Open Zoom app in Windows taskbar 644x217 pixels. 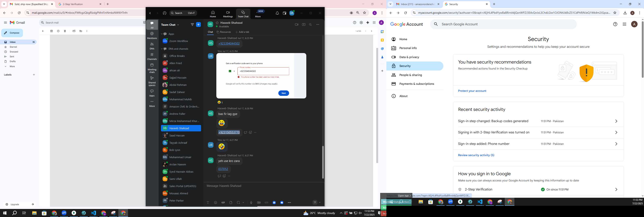tap(64, 213)
